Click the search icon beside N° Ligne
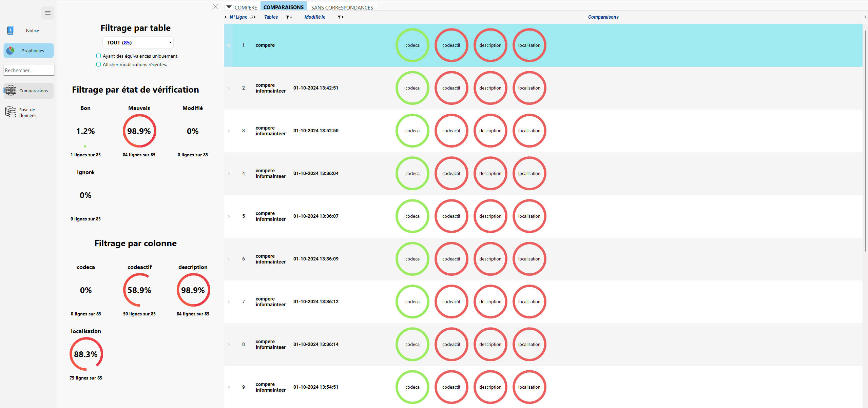The width and height of the screenshot is (868, 408). (251, 17)
